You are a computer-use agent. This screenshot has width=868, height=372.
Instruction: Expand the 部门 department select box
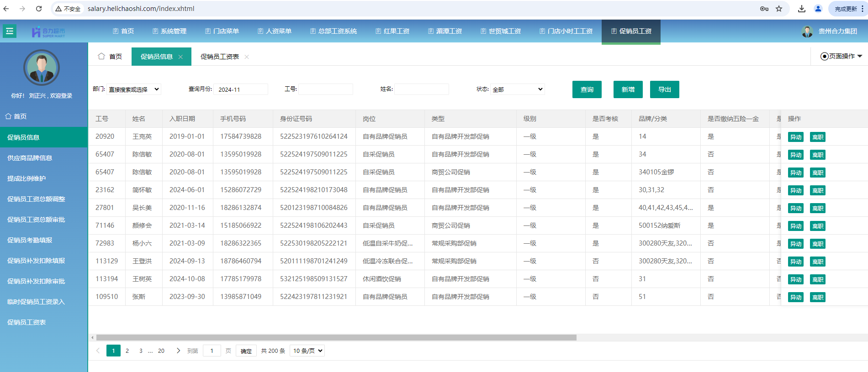[134, 89]
